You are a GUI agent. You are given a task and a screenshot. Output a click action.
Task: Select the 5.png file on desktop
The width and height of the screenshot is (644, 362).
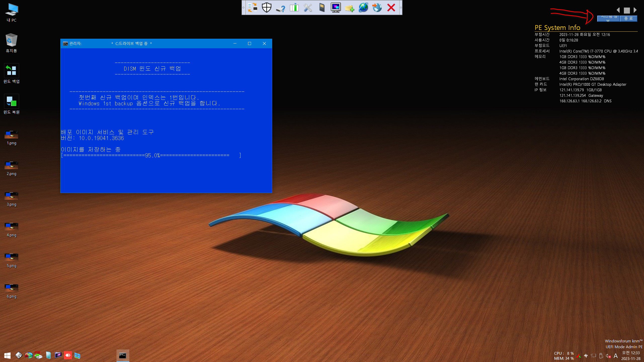[x=12, y=260]
